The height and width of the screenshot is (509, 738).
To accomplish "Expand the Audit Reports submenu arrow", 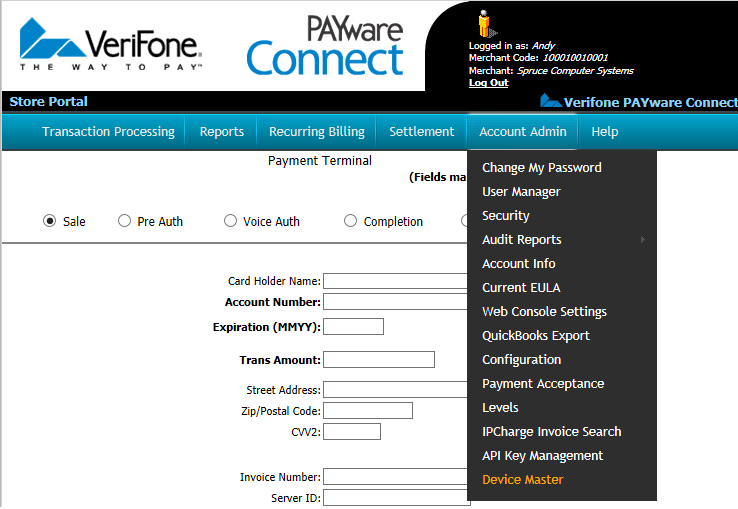I will pos(642,239).
